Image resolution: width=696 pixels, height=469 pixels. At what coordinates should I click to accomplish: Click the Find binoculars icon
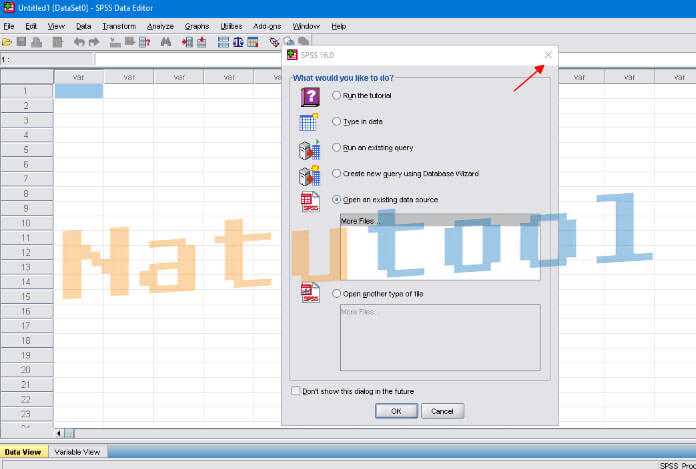166,42
